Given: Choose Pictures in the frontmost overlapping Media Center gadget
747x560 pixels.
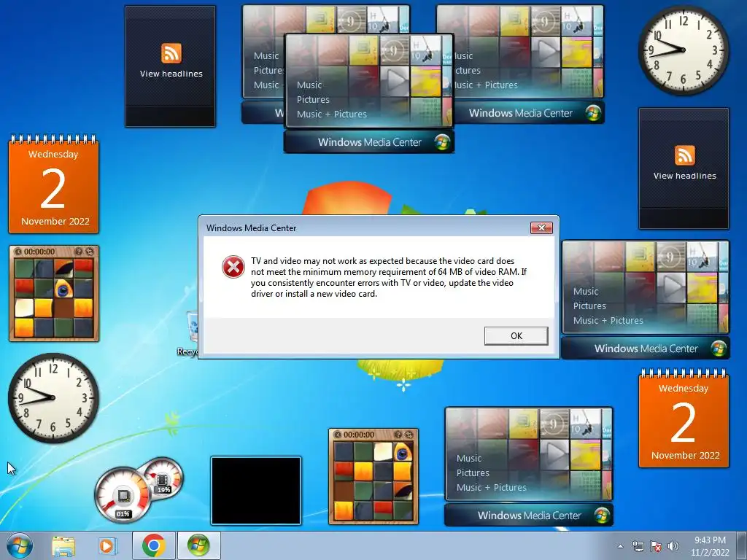Looking at the screenshot, I should (313, 99).
